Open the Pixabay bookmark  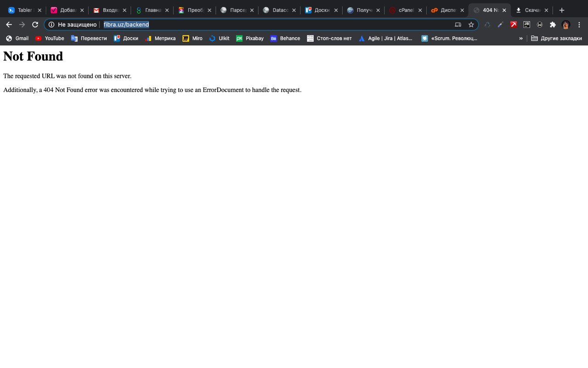pyautogui.click(x=250, y=38)
